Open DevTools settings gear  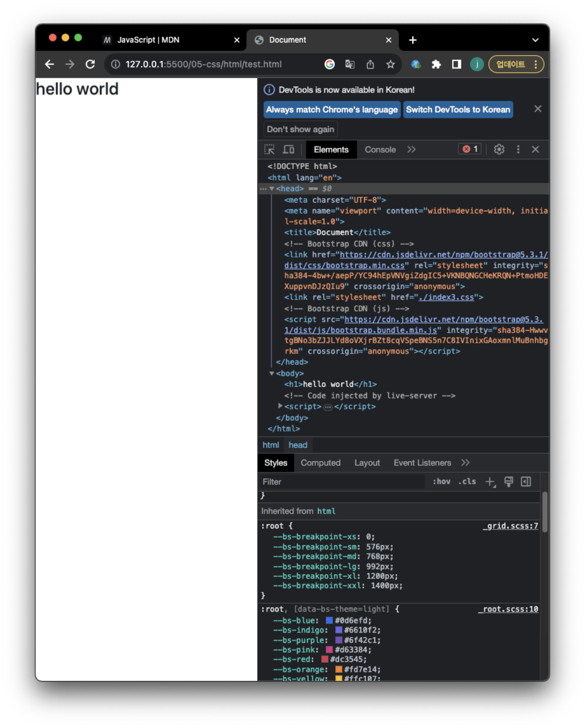499,149
